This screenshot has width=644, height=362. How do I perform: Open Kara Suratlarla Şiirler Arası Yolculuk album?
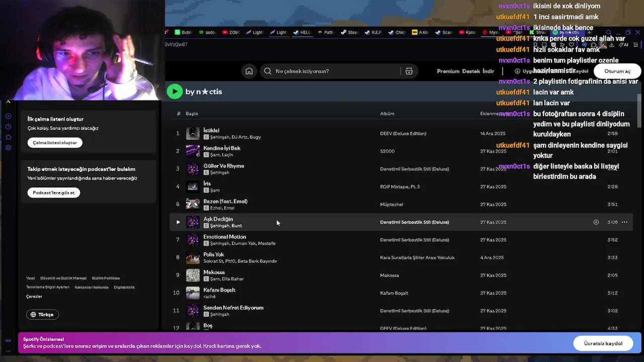pyautogui.click(x=417, y=257)
